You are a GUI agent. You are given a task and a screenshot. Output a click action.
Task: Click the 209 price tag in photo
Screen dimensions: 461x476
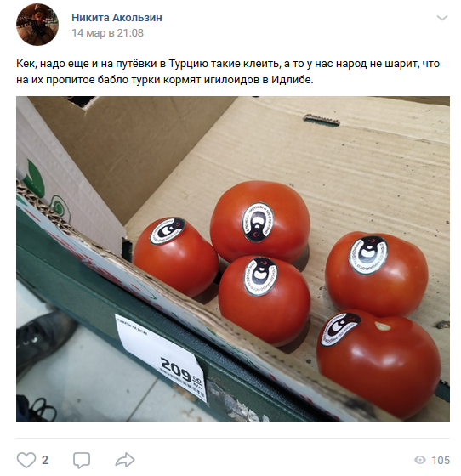tap(161, 358)
